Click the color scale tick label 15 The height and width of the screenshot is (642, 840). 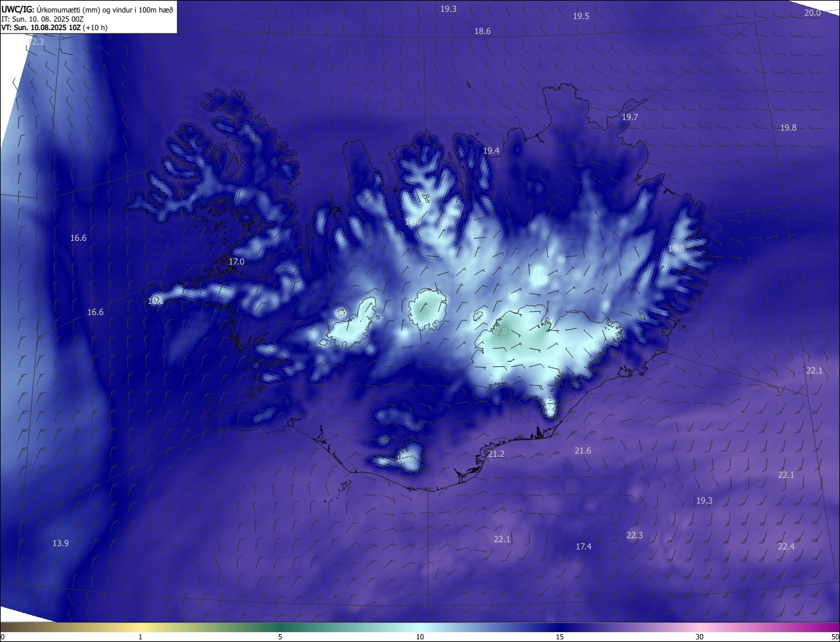[560, 637]
